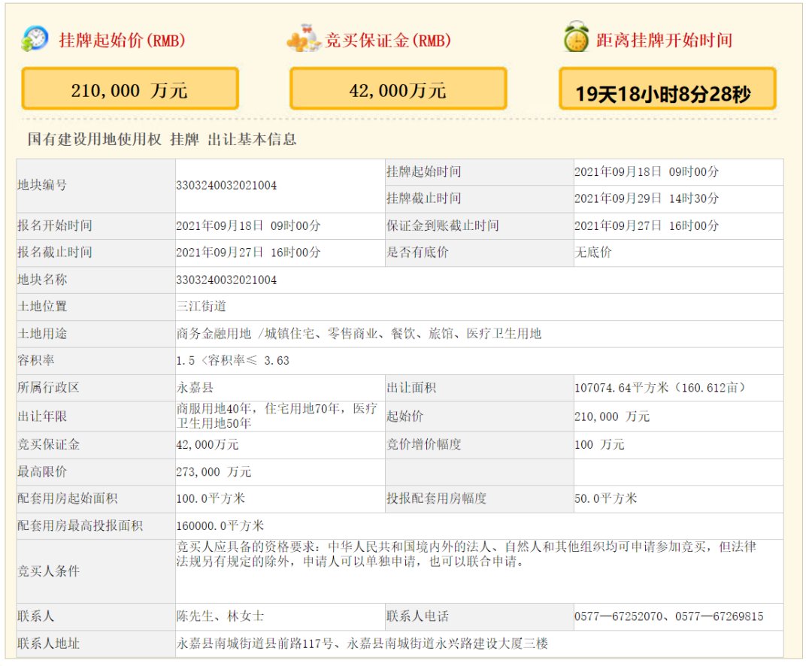Click 2021年09月18日 09时00分 next to 挂牌起始时间
Image resolution: width=812 pixels, height=666 pixels.
pos(647,172)
